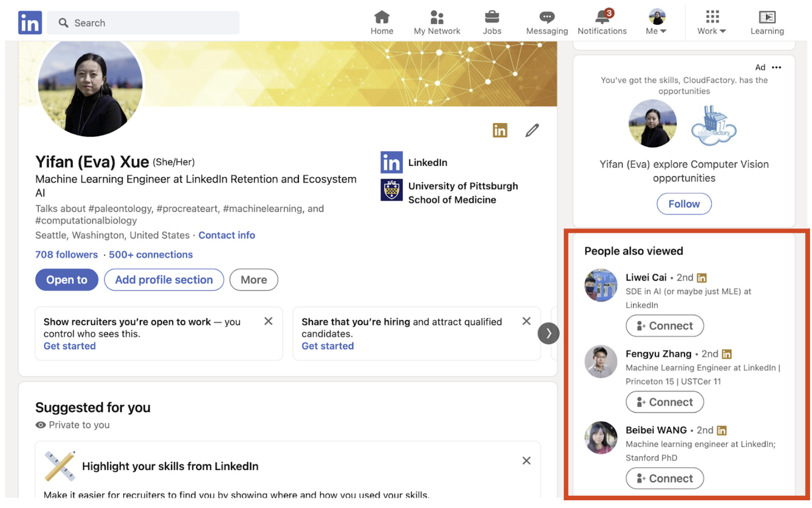812x508 pixels.
Task: Click Add profile section button
Action: point(164,280)
